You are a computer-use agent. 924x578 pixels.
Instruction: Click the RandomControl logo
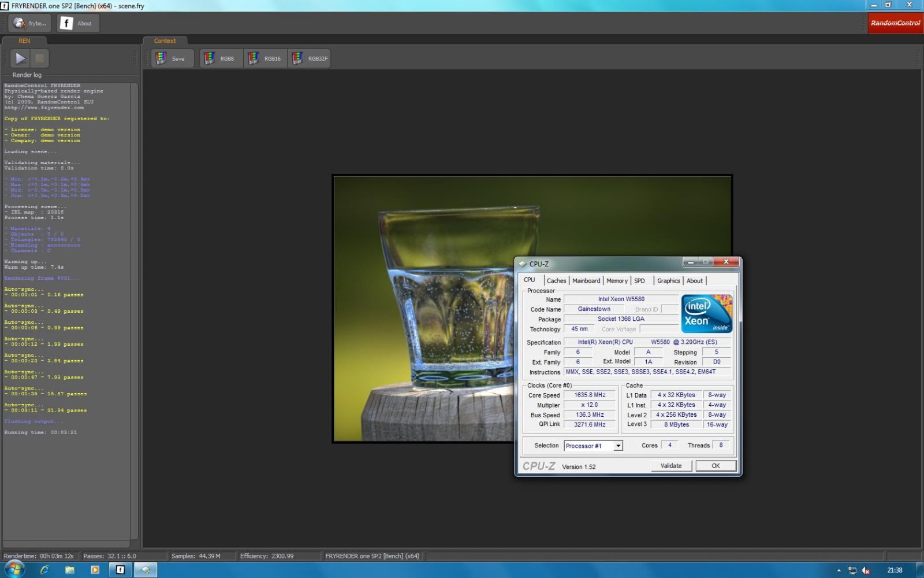tap(895, 23)
